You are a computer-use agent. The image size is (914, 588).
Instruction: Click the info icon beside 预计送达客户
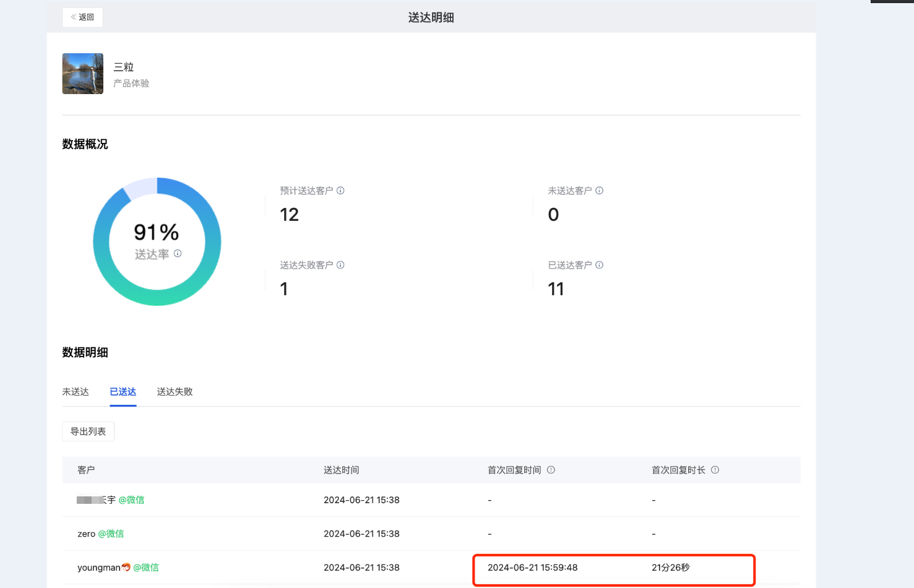[x=340, y=191]
